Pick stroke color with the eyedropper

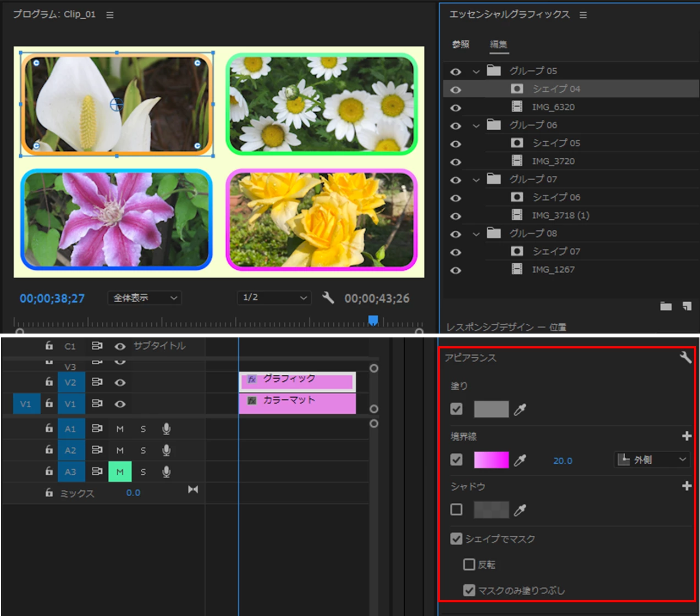pos(520,460)
